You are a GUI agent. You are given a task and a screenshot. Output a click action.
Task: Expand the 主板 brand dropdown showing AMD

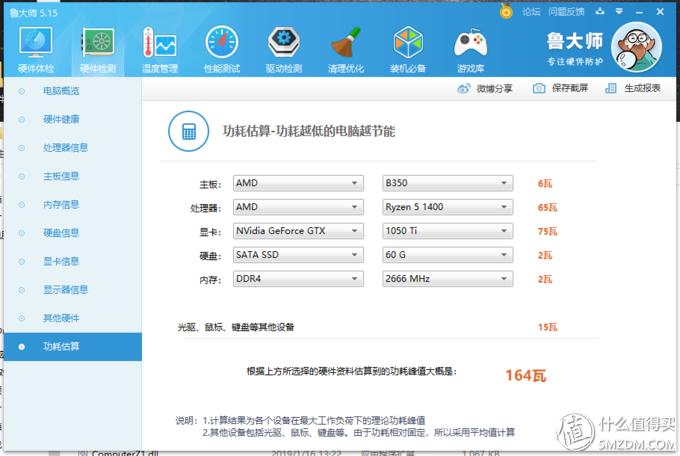point(298,183)
